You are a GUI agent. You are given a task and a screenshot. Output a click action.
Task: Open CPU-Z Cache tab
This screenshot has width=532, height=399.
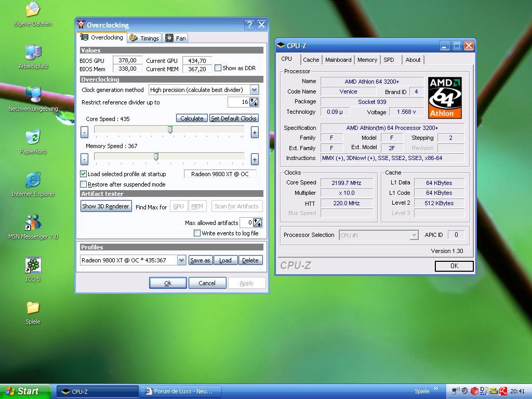[311, 60]
